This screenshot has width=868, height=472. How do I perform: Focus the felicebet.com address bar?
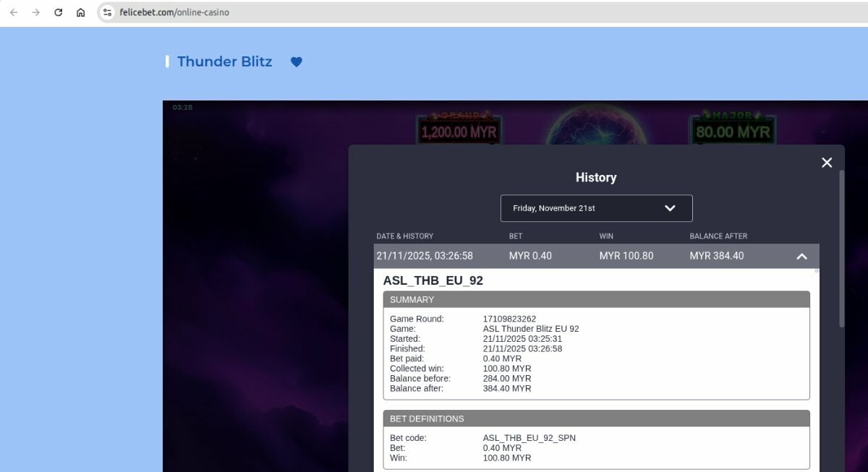point(434,12)
